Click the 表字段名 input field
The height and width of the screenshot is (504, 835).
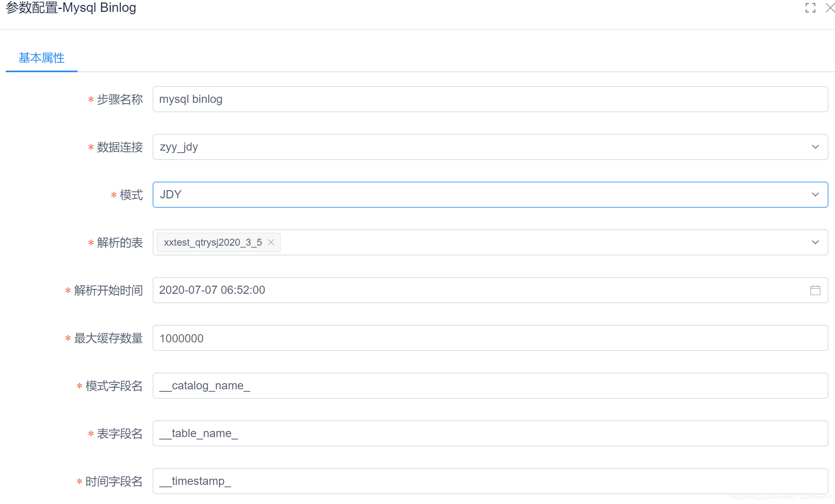(x=490, y=433)
